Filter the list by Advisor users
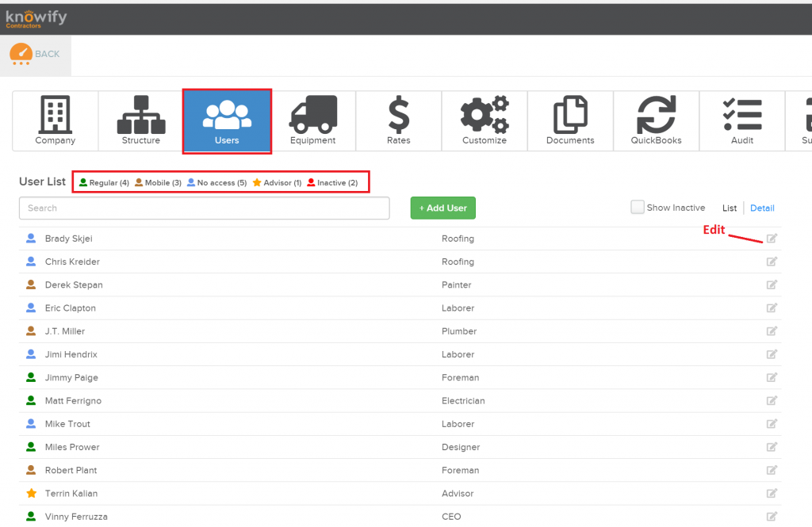The width and height of the screenshot is (812, 527). coord(277,181)
